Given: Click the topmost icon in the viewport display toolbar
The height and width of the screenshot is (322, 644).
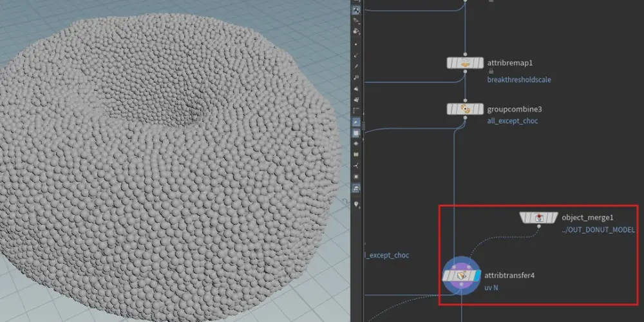Looking at the screenshot, I should point(356,10).
